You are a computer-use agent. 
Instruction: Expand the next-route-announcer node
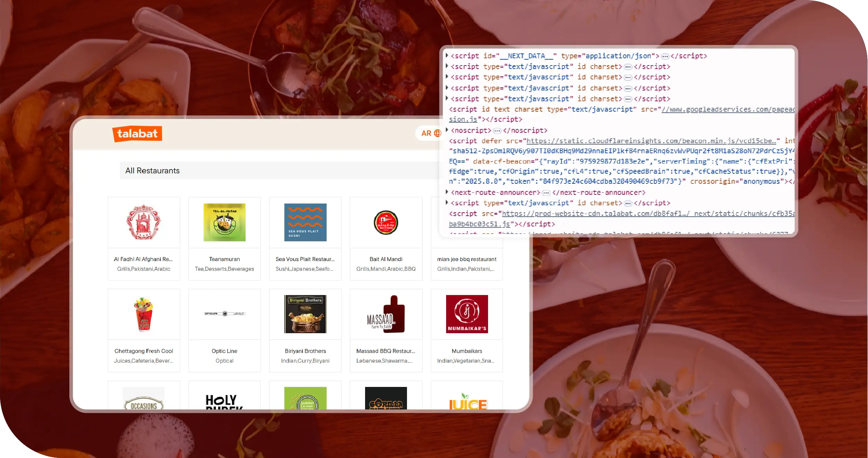coord(447,192)
